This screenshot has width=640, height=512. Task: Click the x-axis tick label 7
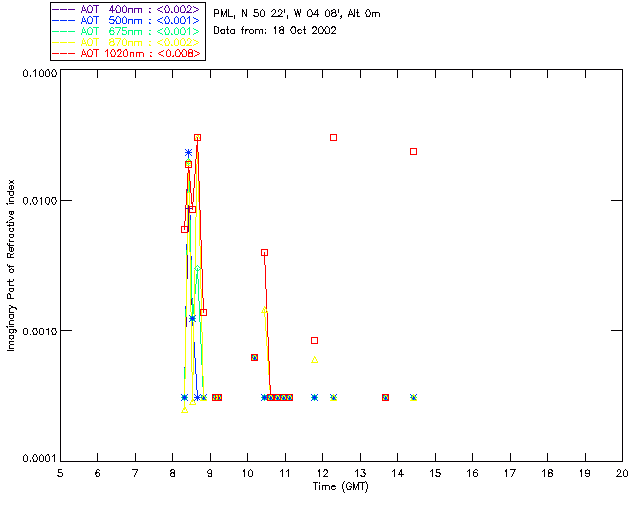[x=135, y=473]
